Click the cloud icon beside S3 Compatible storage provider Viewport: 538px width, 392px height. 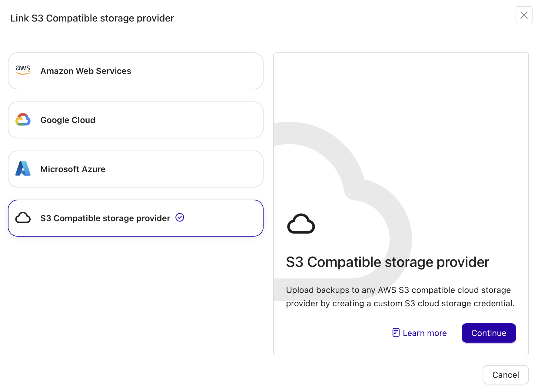tap(23, 218)
